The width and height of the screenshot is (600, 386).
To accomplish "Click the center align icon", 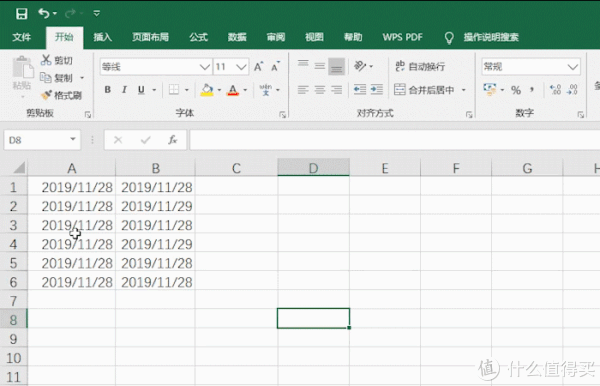I will pyautogui.click(x=320, y=90).
